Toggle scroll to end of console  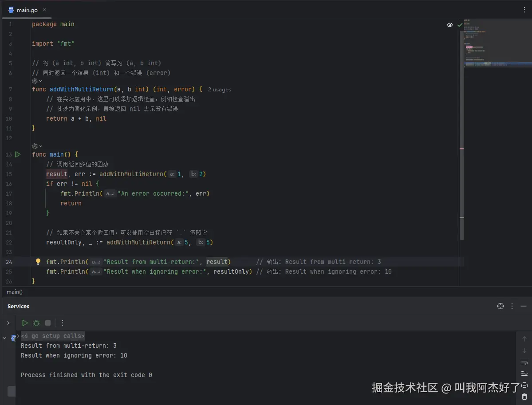click(524, 374)
